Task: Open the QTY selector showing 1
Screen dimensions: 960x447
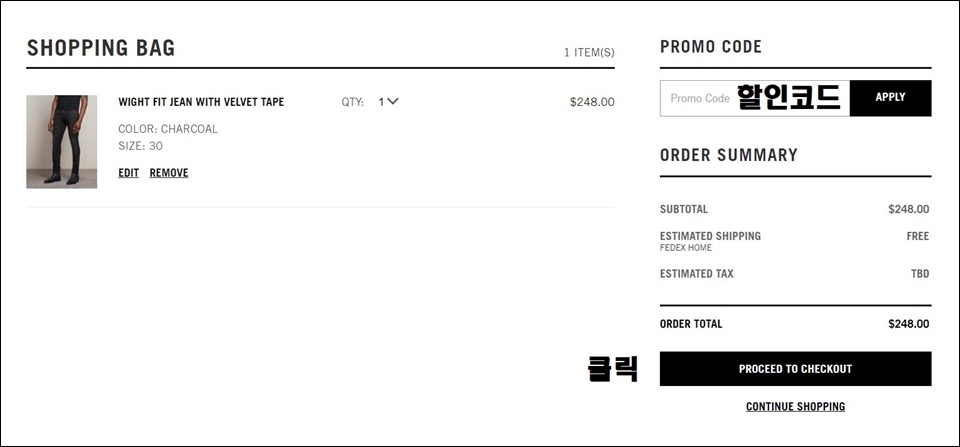Action: [388, 102]
